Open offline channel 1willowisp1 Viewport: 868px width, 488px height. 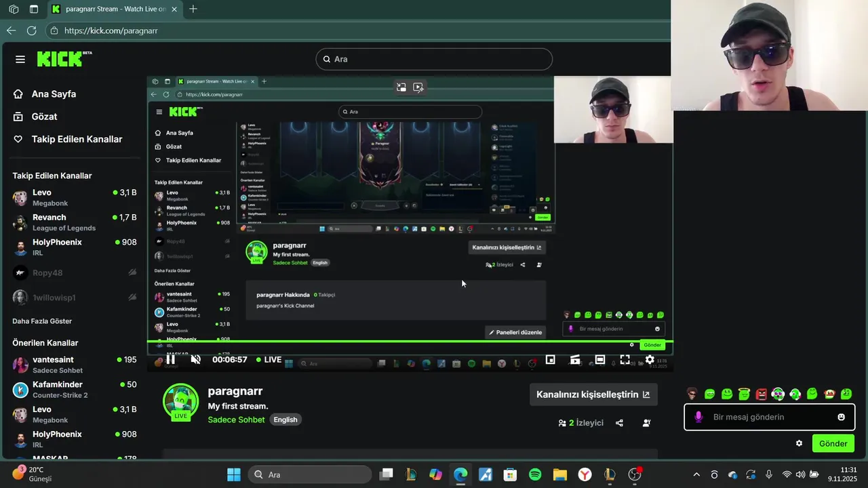coord(75,298)
